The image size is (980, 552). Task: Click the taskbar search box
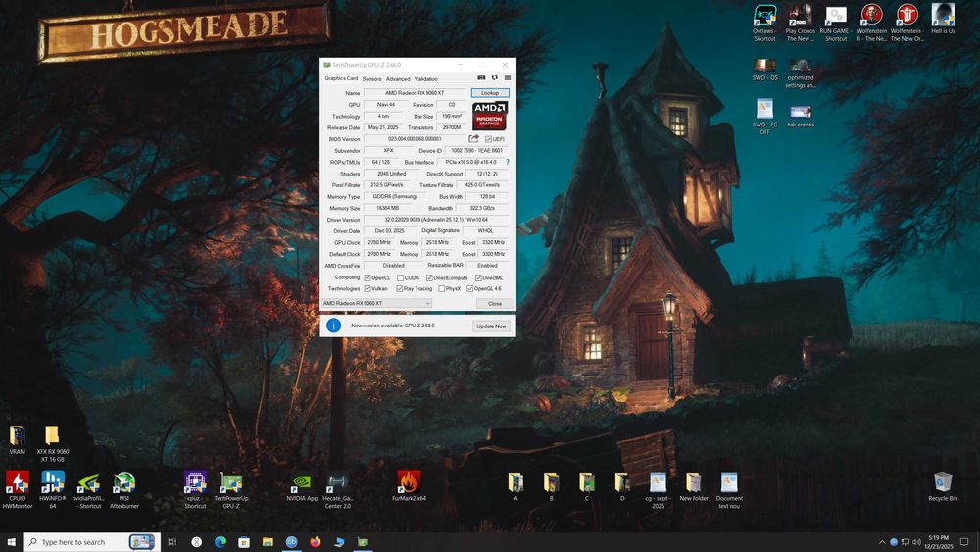click(x=91, y=542)
